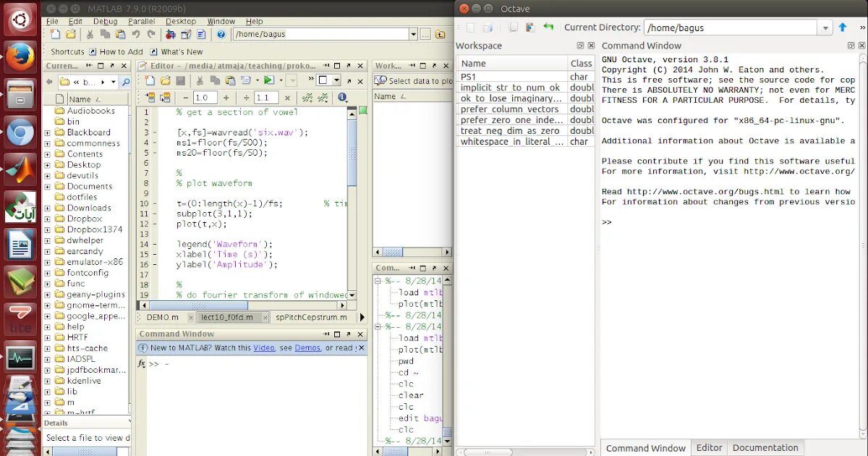Go up one folder level in MATLAB toolbar

(440, 34)
